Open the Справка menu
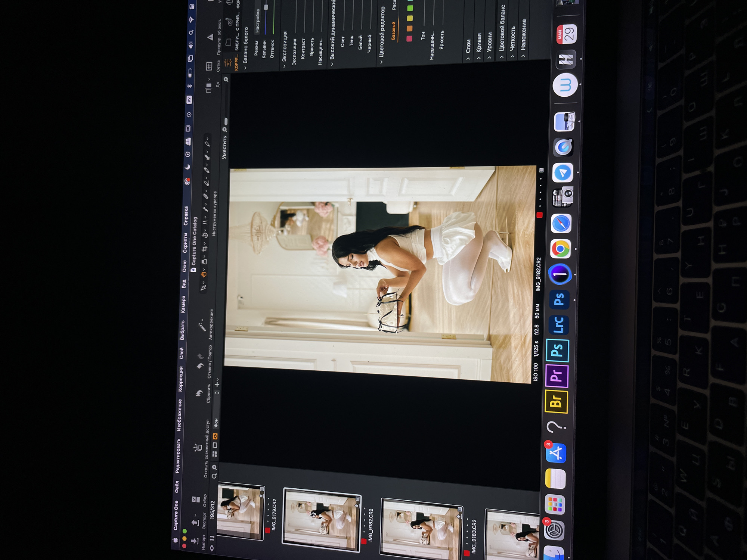The width and height of the screenshot is (747, 560). 186,216
